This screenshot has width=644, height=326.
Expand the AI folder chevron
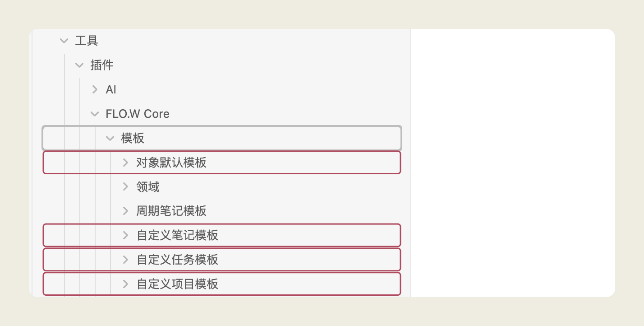pos(95,89)
